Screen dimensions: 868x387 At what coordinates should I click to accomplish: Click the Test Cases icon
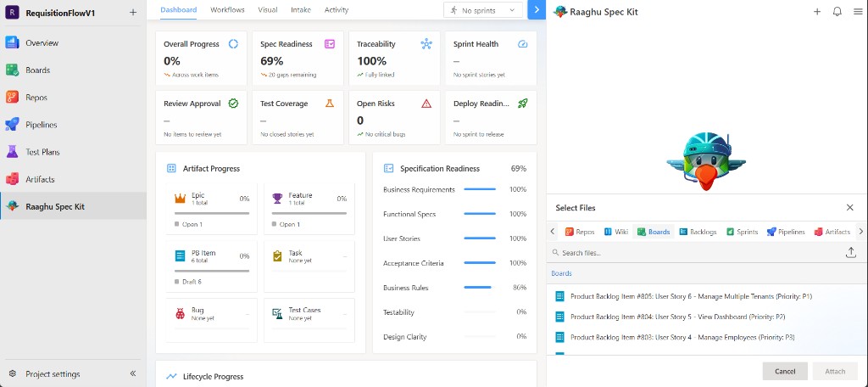click(277, 313)
